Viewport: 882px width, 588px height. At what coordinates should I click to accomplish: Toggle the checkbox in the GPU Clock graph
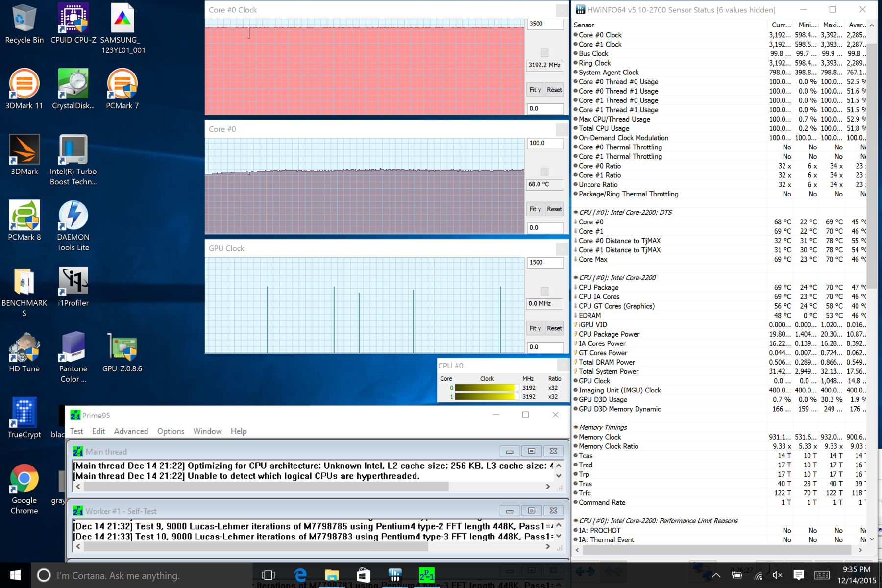[544, 291]
